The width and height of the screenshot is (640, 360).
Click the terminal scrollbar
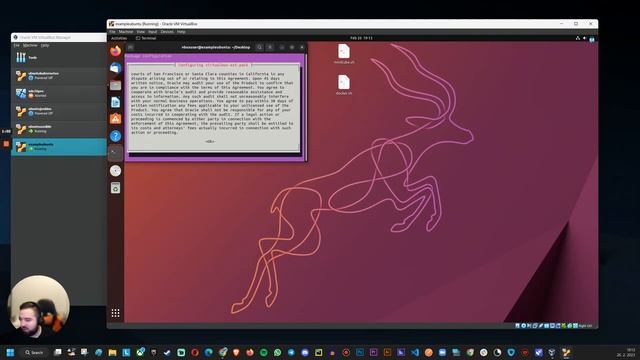(306, 106)
